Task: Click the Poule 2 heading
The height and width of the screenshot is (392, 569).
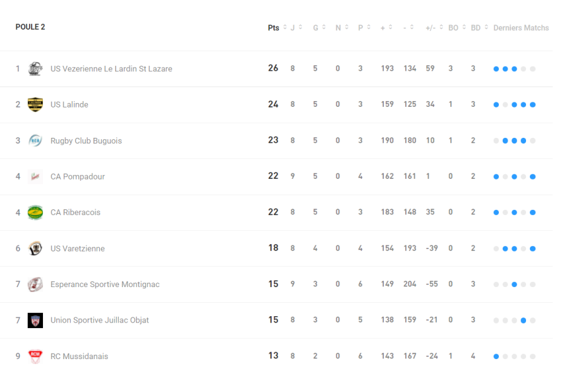Action: coord(30,27)
